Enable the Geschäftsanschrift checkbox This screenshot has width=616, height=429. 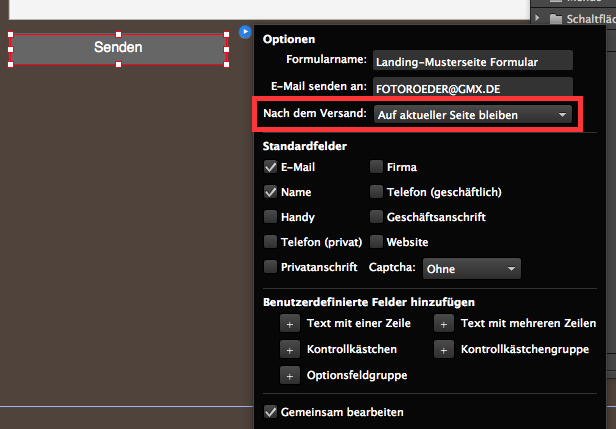click(376, 216)
